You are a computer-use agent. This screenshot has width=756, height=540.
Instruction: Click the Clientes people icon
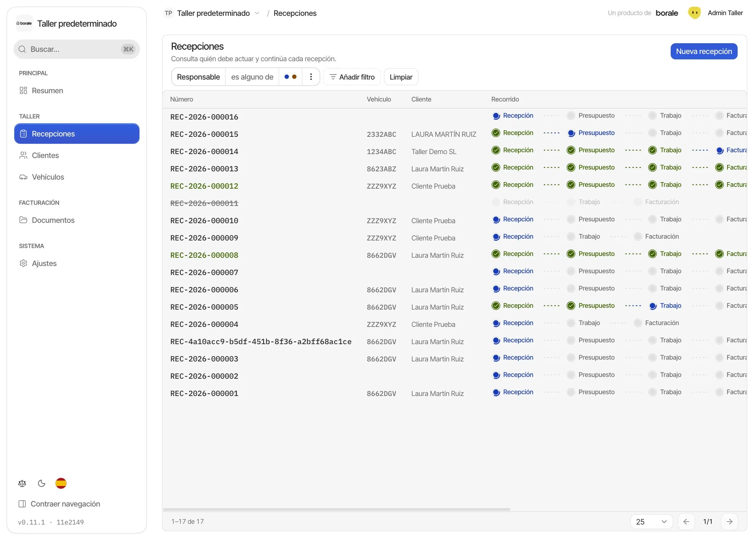click(x=23, y=155)
